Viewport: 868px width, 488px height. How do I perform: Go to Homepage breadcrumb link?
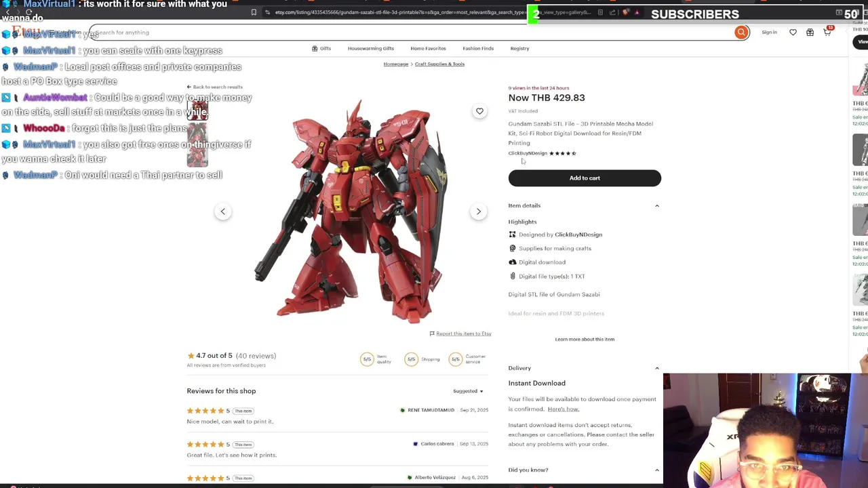[396, 64]
